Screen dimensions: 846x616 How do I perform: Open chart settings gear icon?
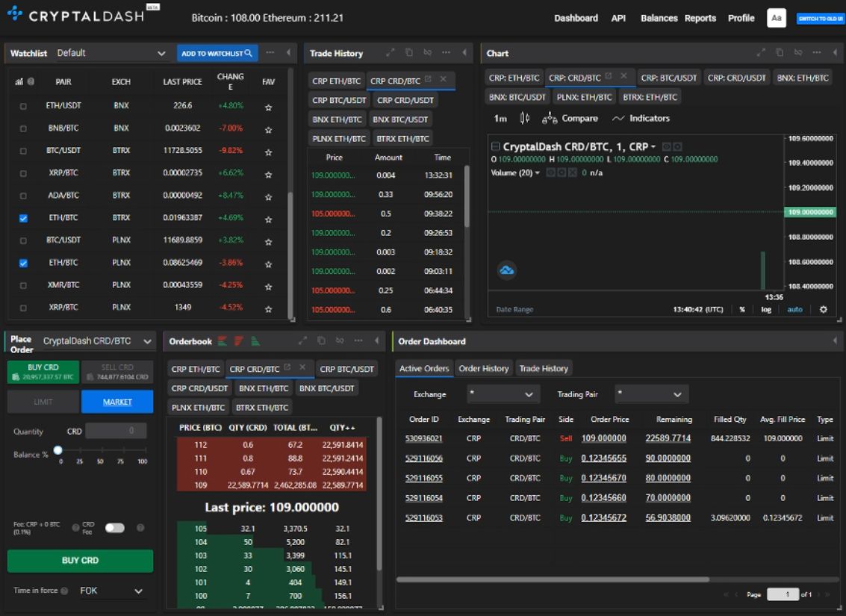point(824,309)
